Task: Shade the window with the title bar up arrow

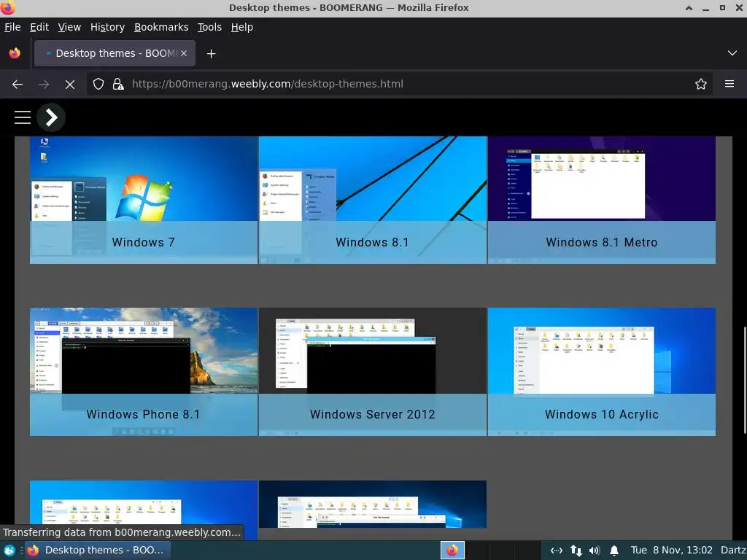Action: (x=689, y=7)
